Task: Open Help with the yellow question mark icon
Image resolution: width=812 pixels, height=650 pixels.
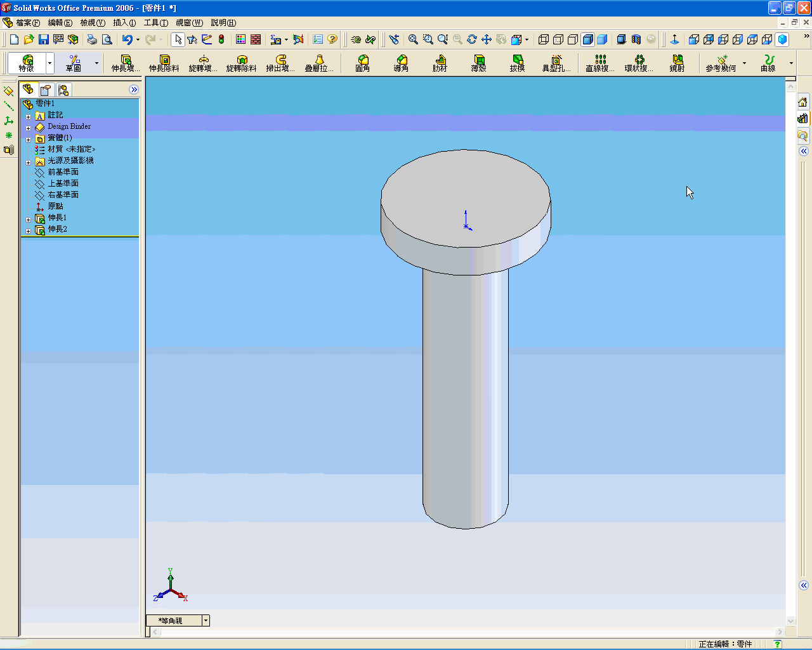Action: (x=332, y=39)
